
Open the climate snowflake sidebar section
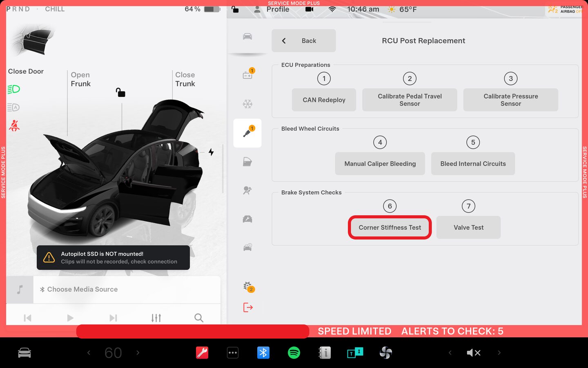click(247, 104)
